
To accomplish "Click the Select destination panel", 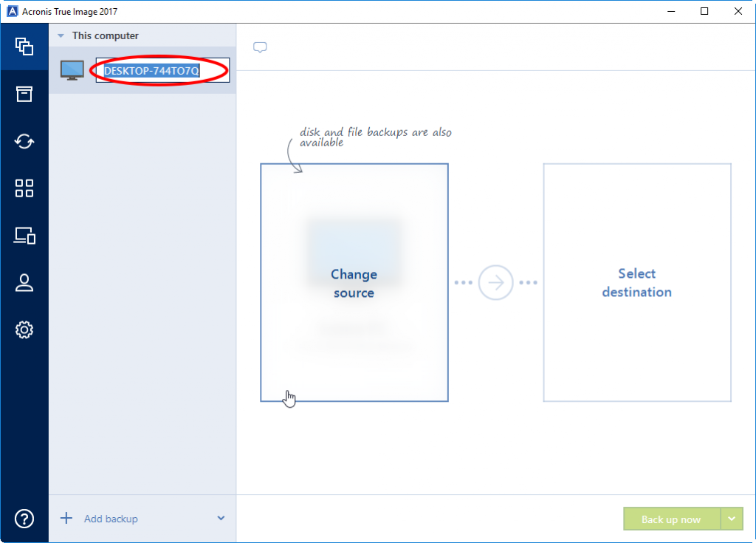I will coord(636,283).
